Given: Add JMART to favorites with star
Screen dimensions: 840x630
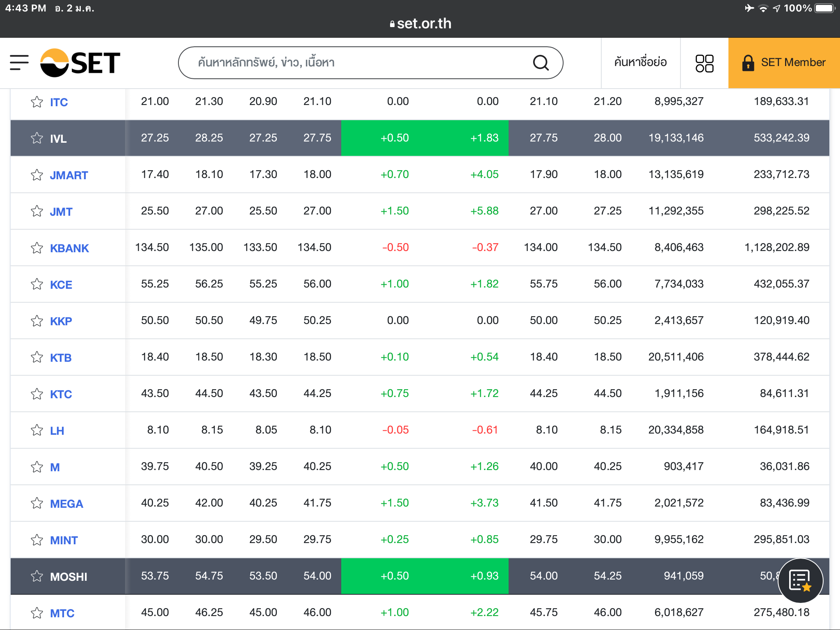Looking at the screenshot, I should click(x=37, y=175).
